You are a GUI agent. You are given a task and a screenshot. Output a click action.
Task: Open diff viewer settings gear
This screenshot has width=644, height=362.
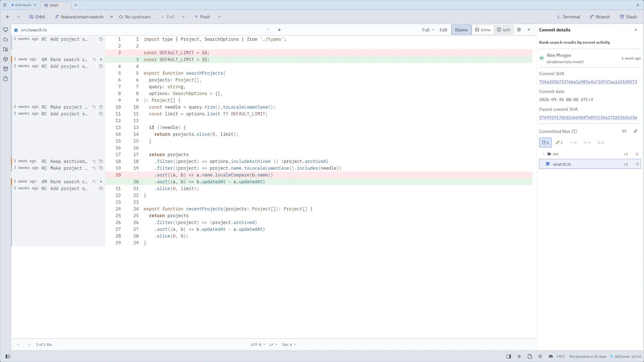pos(519,30)
